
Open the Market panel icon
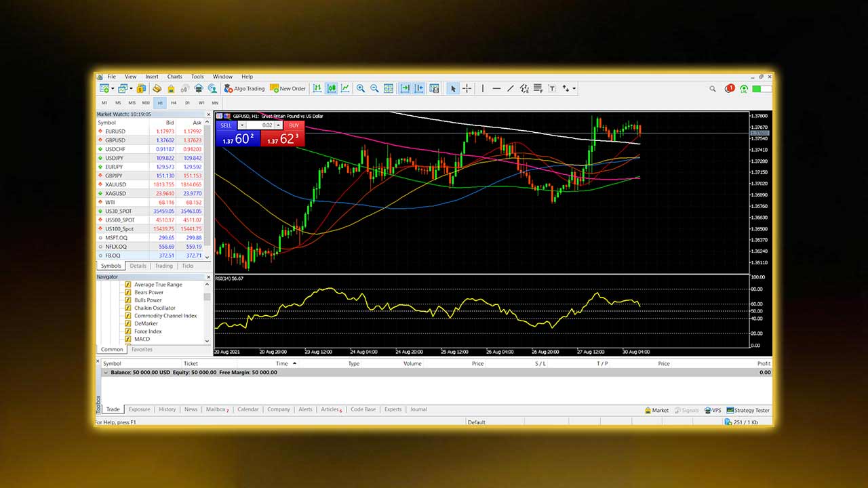point(656,409)
